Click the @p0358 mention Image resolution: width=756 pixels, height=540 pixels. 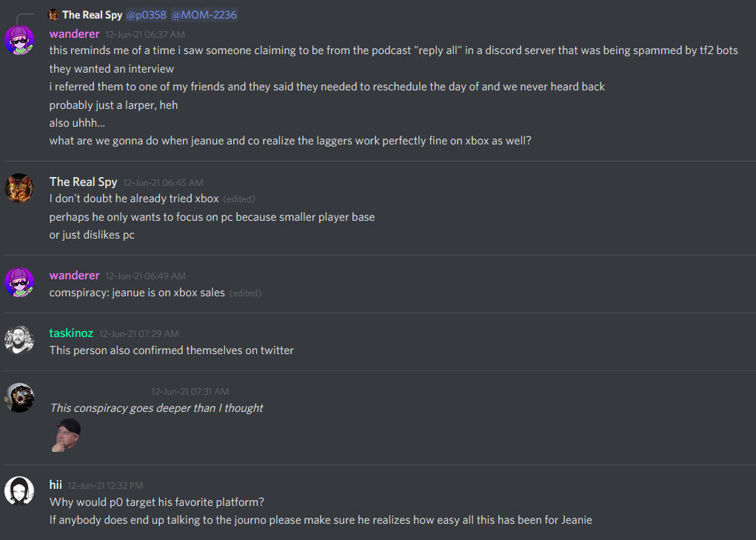[146, 15]
